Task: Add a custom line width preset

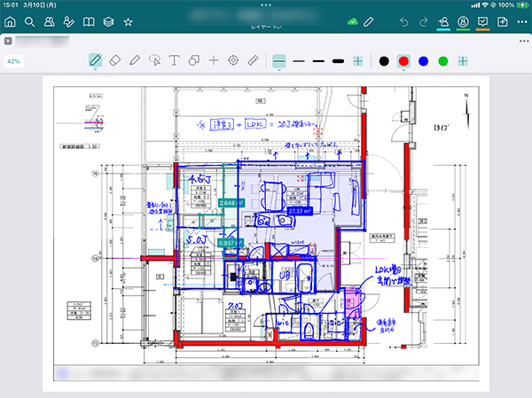Action: (358, 61)
